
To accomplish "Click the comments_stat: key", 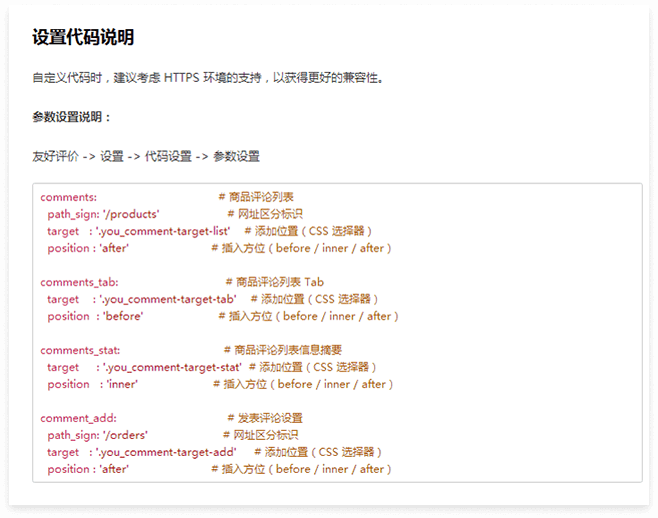I will point(80,350).
